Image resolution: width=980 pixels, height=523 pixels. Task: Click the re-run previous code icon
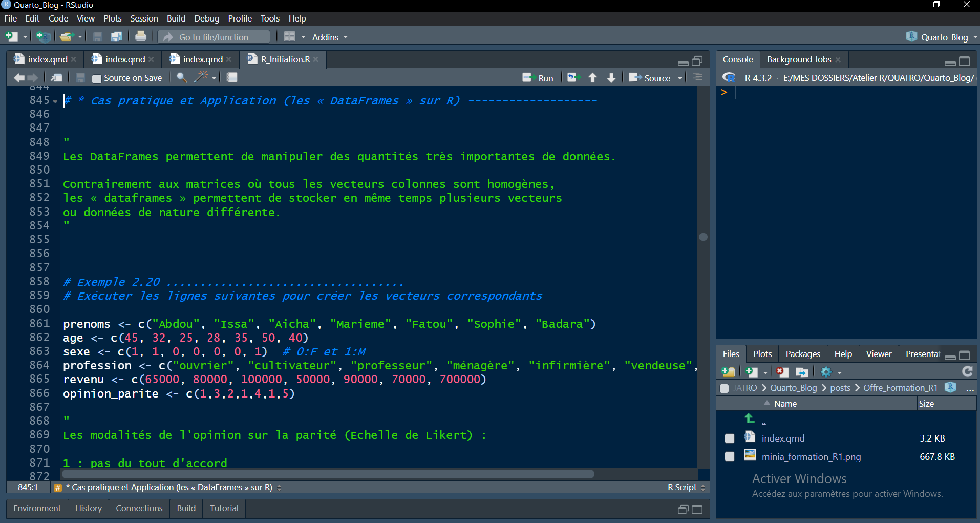[572, 78]
